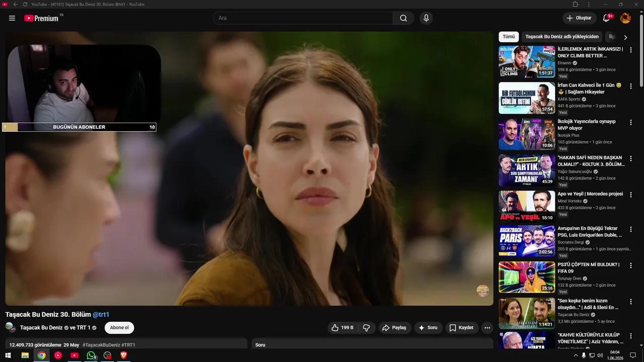Click the Abone ol subscribe button
This screenshot has width=644, height=362.
tap(119, 328)
